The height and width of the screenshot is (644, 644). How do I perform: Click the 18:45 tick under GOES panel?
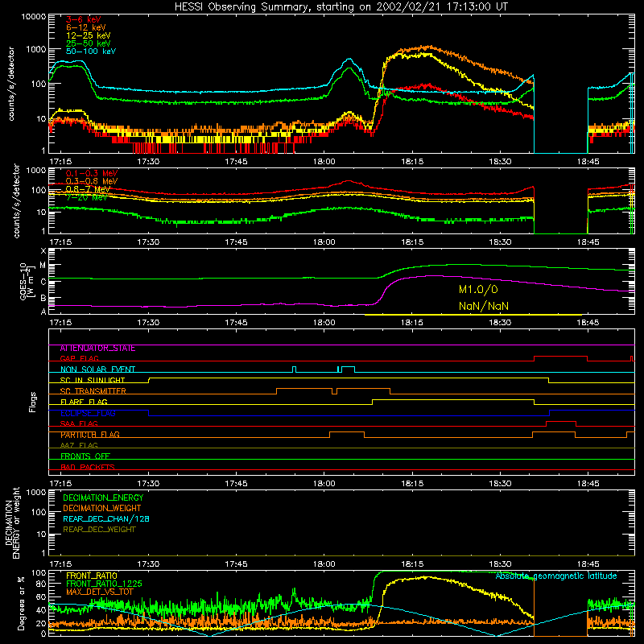(x=588, y=323)
